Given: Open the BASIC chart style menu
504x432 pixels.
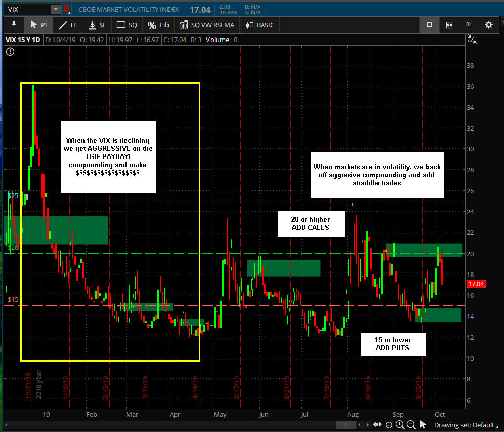Looking at the screenshot, I should click(x=261, y=25).
